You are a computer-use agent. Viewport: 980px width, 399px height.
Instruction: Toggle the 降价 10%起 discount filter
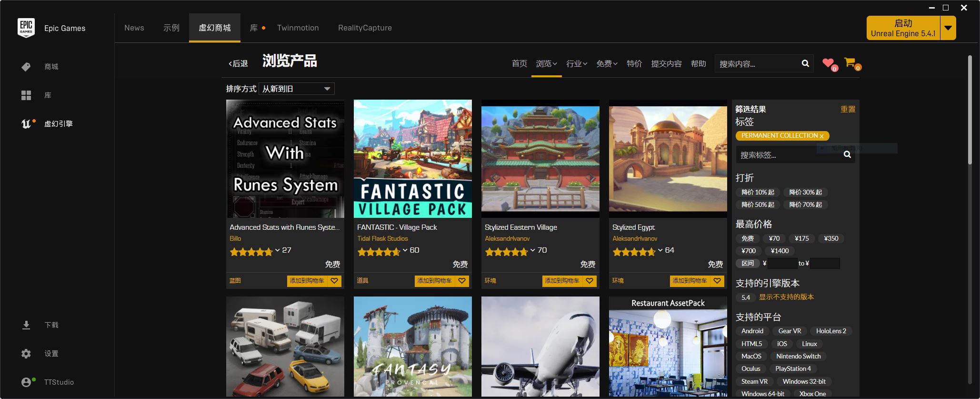coord(758,192)
